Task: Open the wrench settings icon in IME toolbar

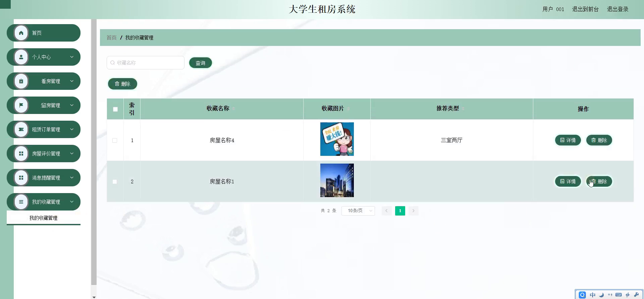Action: click(636, 295)
